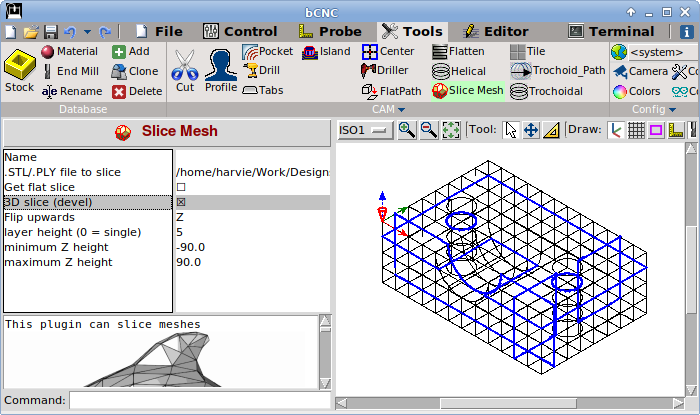Select the Profile tool
This screenshot has height=415, width=700.
pos(221,71)
